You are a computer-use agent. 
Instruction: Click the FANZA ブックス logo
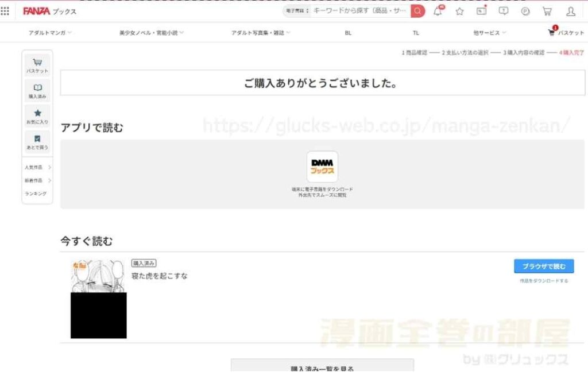(x=49, y=11)
